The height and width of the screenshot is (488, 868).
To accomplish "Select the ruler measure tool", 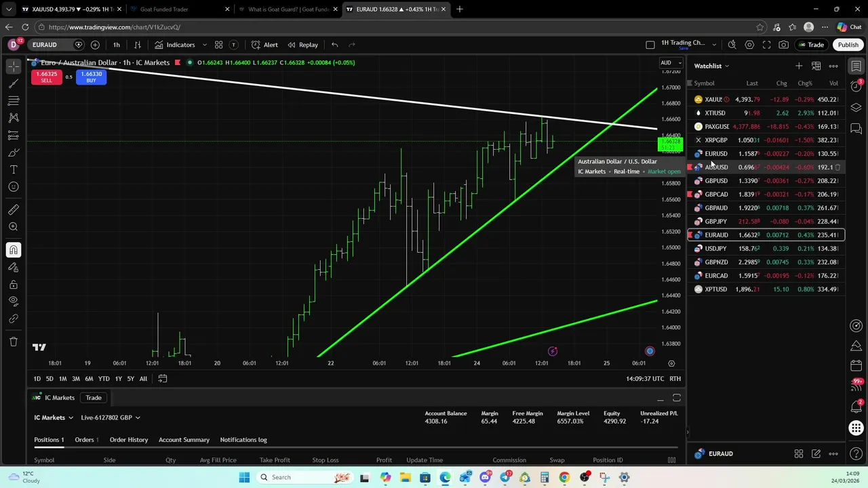I will pos(14,209).
